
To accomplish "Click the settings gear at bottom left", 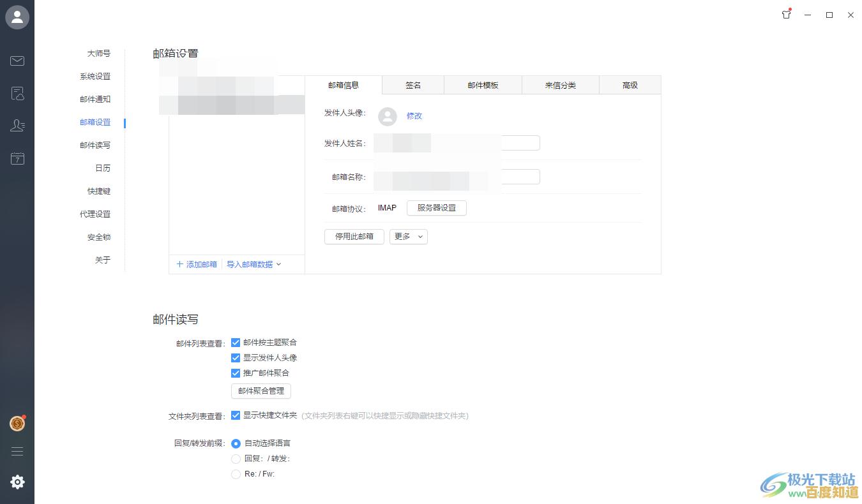I will pyautogui.click(x=17, y=482).
